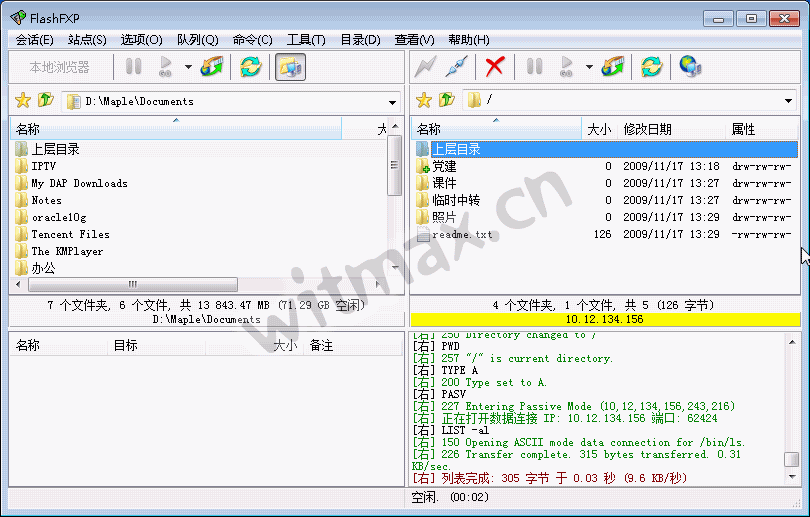The width and height of the screenshot is (810, 517).
Task: Toggle the local browser switch icon
Action: [290, 67]
